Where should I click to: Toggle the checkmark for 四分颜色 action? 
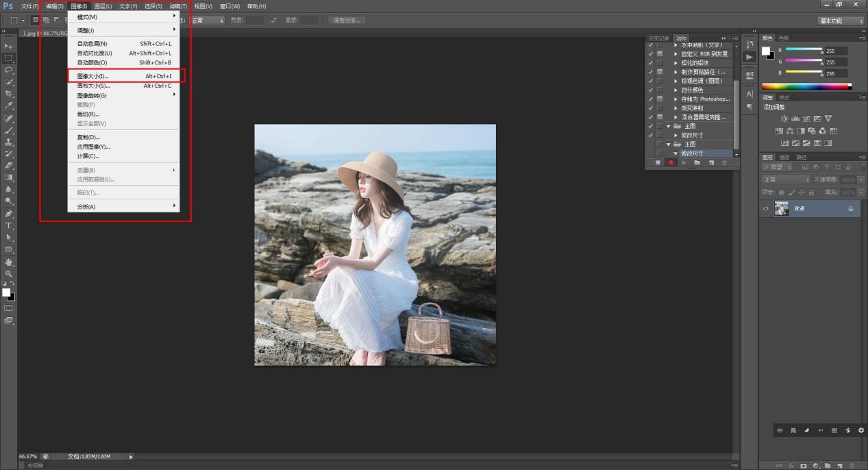[650, 90]
